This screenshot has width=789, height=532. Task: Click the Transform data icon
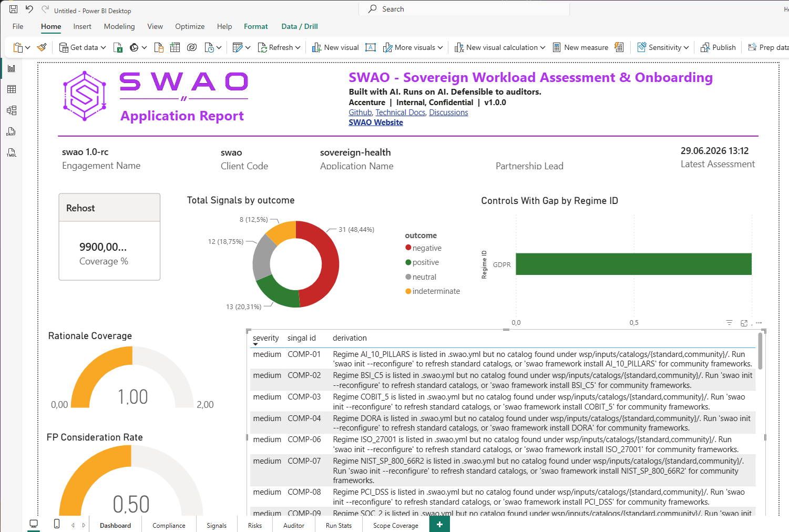(x=238, y=47)
